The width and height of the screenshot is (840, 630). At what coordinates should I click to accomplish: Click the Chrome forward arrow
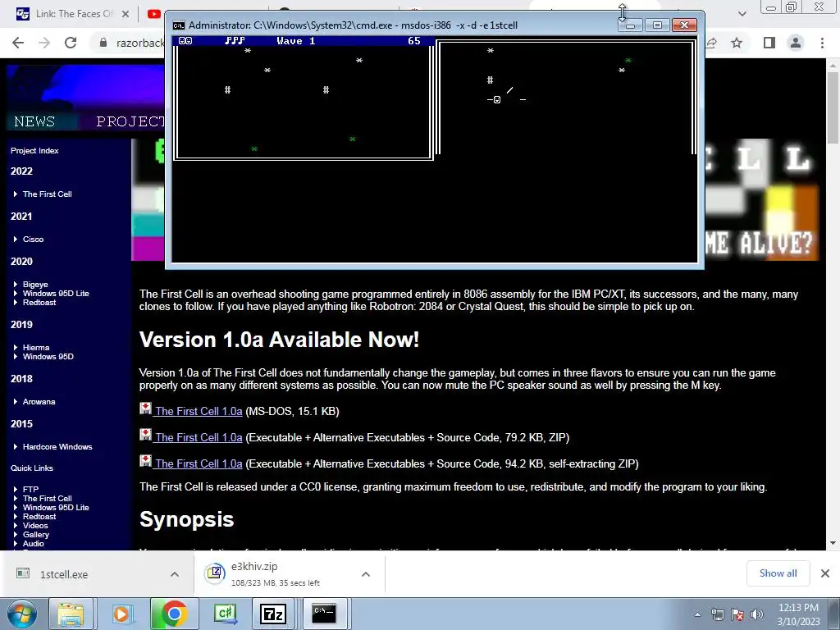(x=44, y=43)
